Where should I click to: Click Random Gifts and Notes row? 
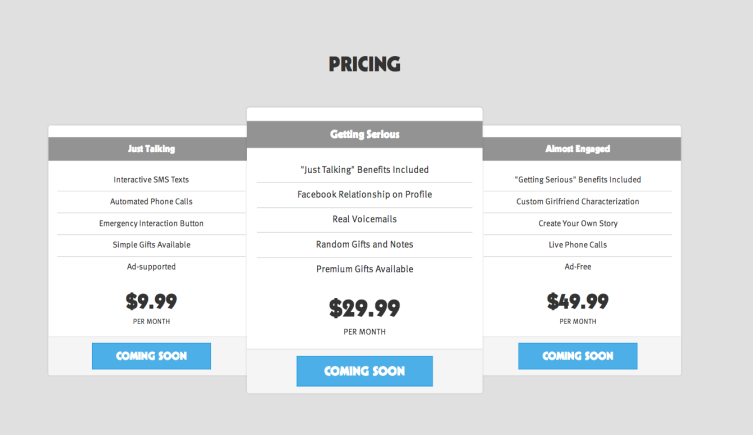click(x=364, y=244)
